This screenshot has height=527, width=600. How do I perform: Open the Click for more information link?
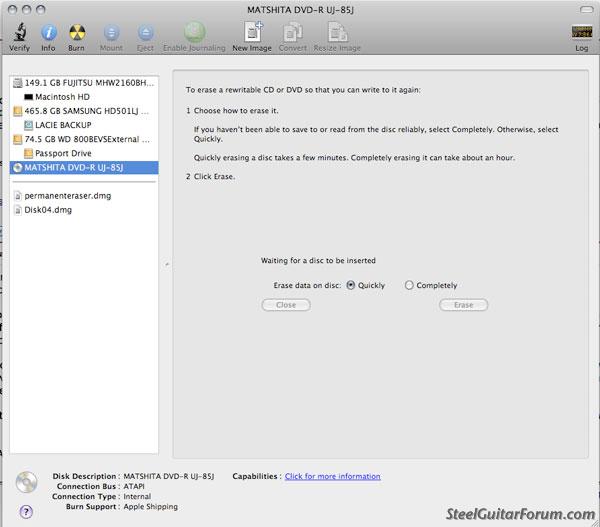332,476
